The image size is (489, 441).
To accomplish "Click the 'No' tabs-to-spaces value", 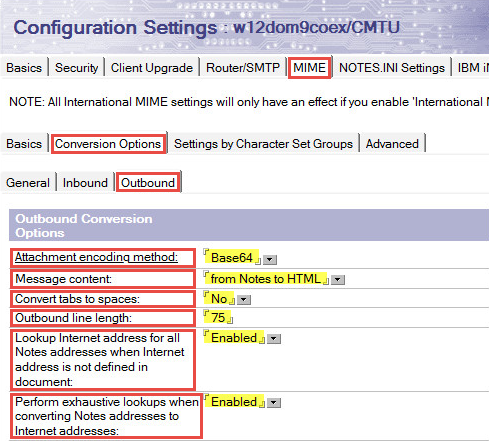I will tap(219, 299).
